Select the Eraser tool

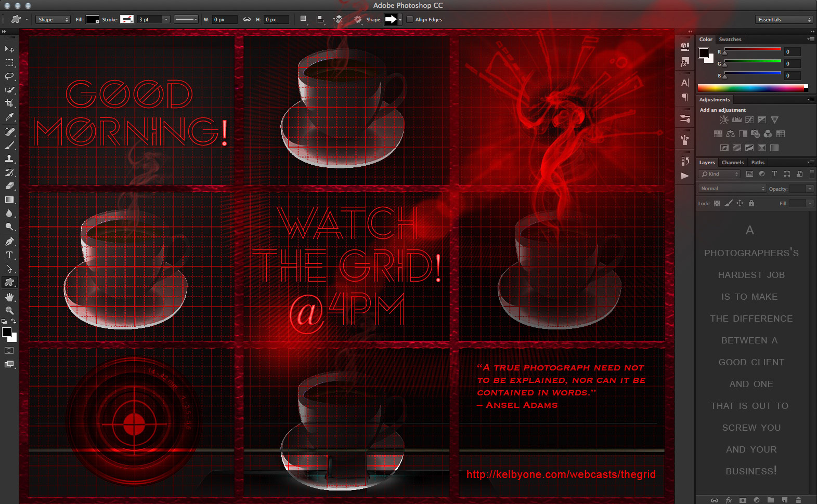(9, 186)
